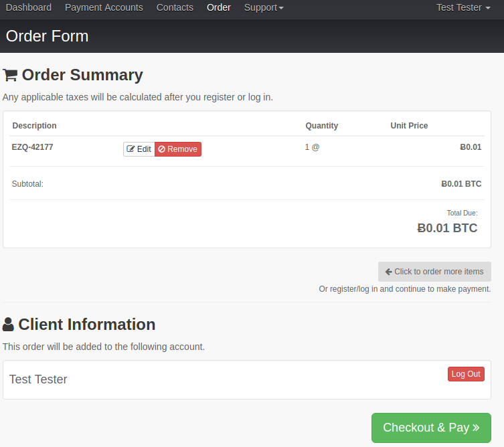Click the user icon beside Client Information
Viewport: 504px width, 447px height.
(x=8, y=325)
